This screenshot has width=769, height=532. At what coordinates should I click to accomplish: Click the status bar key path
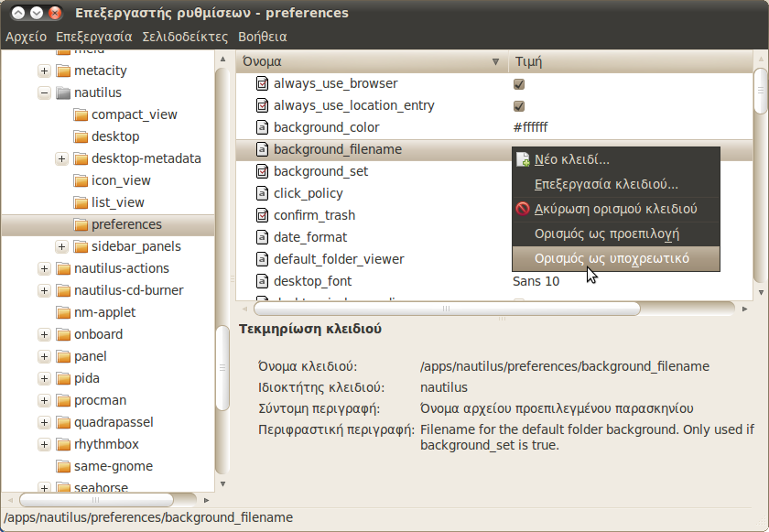(x=148, y=517)
